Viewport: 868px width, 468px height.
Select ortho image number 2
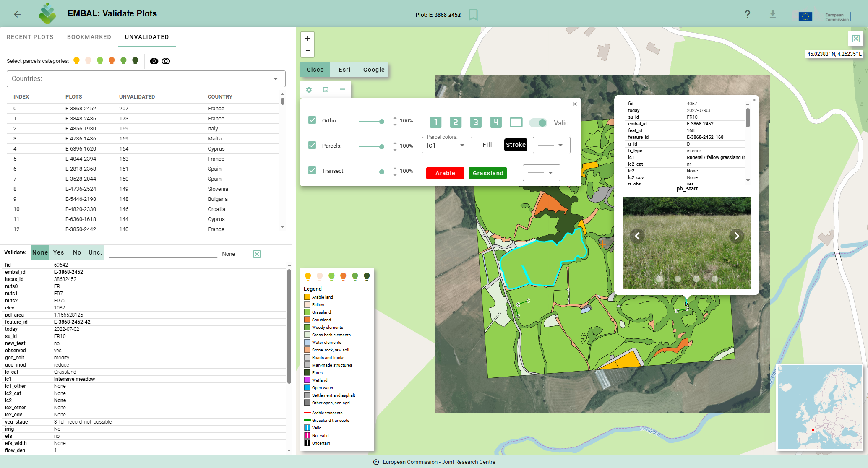(456, 122)
